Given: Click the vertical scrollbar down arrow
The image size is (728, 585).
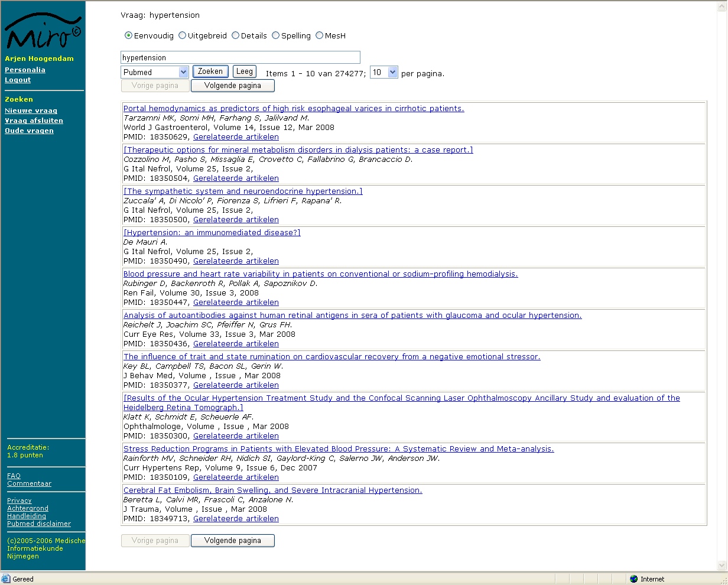Looking at the screenshot, I should pos(721,565).
